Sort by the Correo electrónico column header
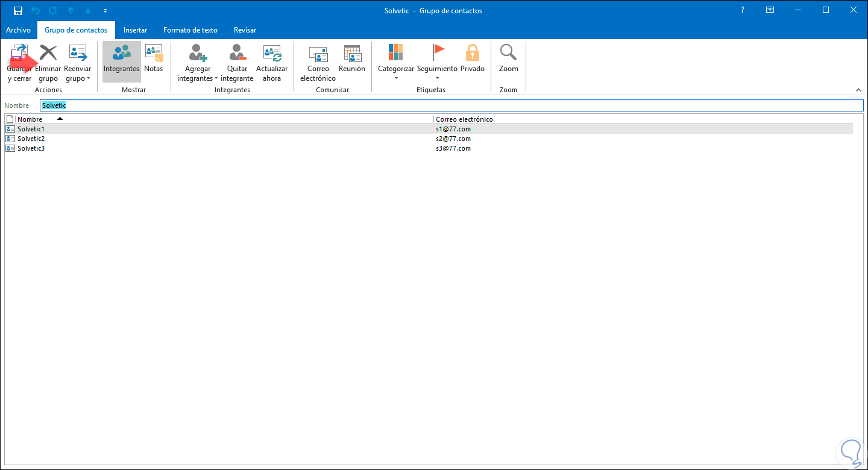The width and height of the screenshot is (868, 470). [x=644, y=119]
